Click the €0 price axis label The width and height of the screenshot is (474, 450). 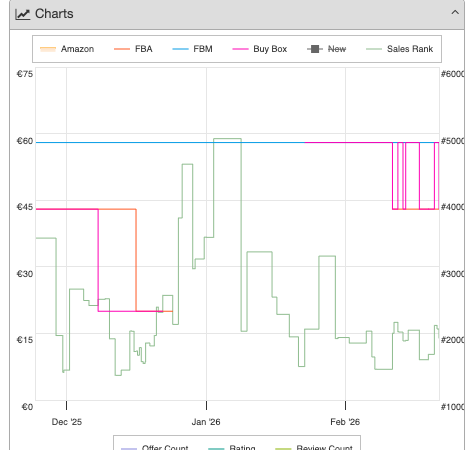[27, 407]
